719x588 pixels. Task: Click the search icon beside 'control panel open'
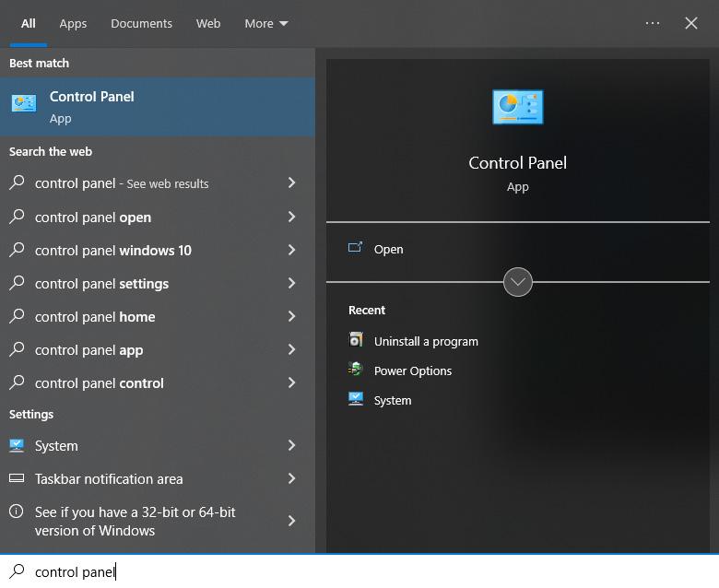click(x=17, y=216)
